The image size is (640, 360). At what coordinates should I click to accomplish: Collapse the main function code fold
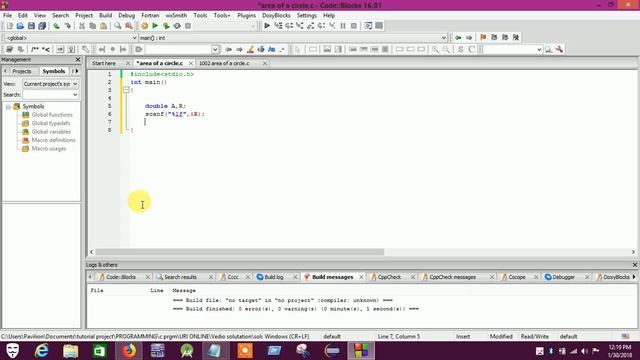[126, 90]
